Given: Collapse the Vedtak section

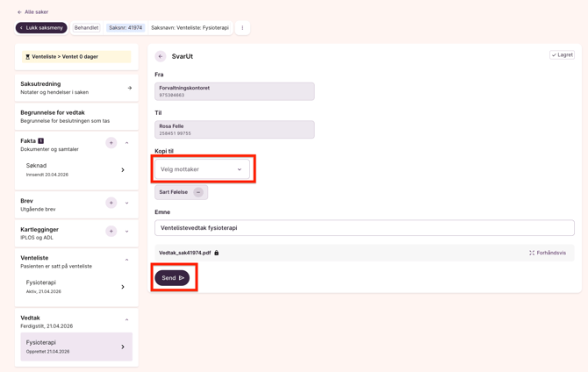Looking at the screenshot, I should tap(127, 319).
